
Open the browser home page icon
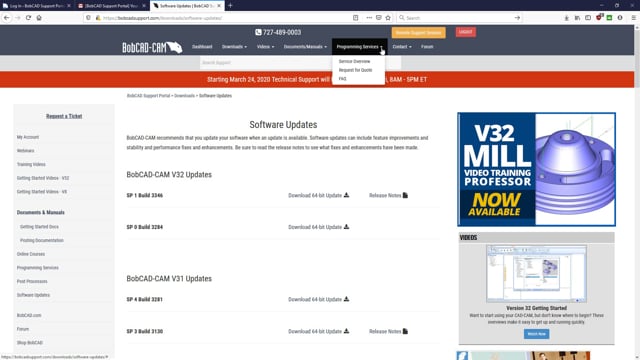39,18
